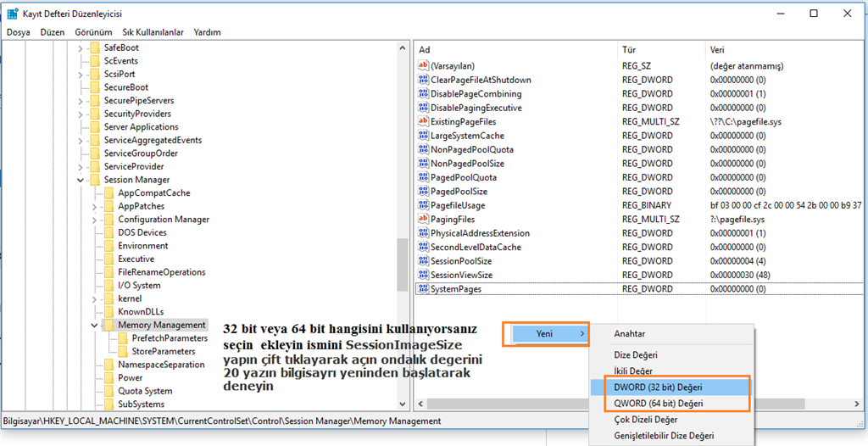Viewport: 868px width, 446px height.
Task: Click the registry path in status bar
Action: point(222,421)
